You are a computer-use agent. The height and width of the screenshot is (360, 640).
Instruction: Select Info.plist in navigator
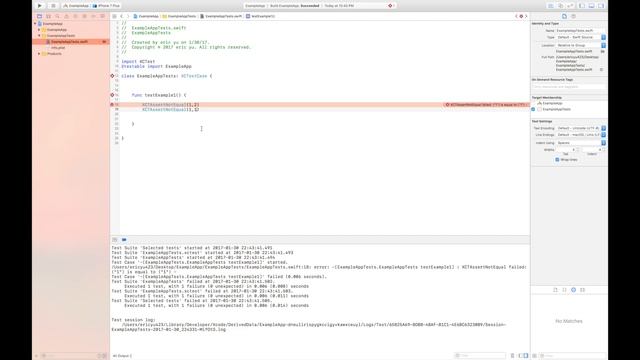pos(58,48)
